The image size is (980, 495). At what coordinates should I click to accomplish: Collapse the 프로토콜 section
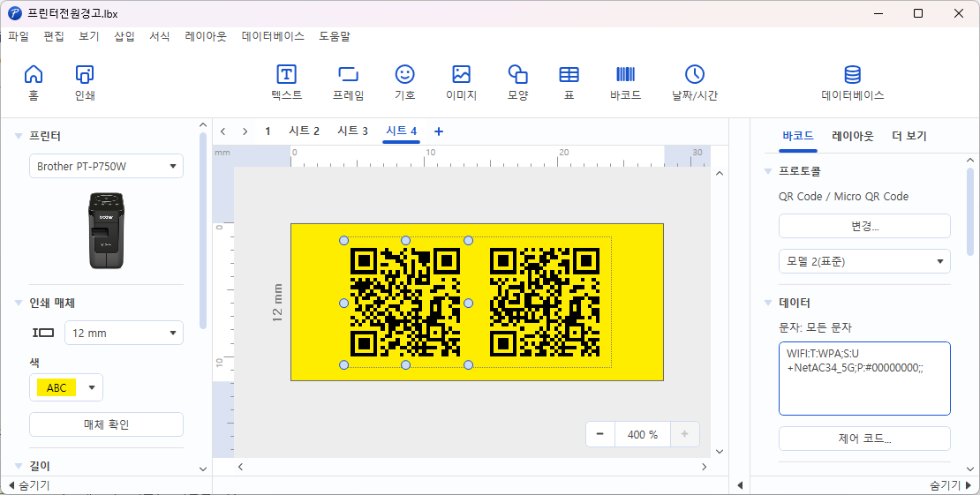pos(768,170)
